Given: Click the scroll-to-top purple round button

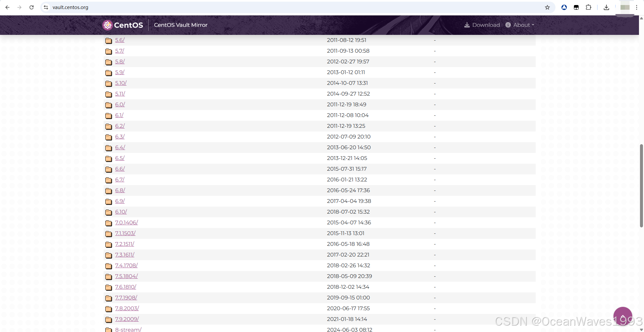Looking at the screenshot, I should tap(623, 316).
